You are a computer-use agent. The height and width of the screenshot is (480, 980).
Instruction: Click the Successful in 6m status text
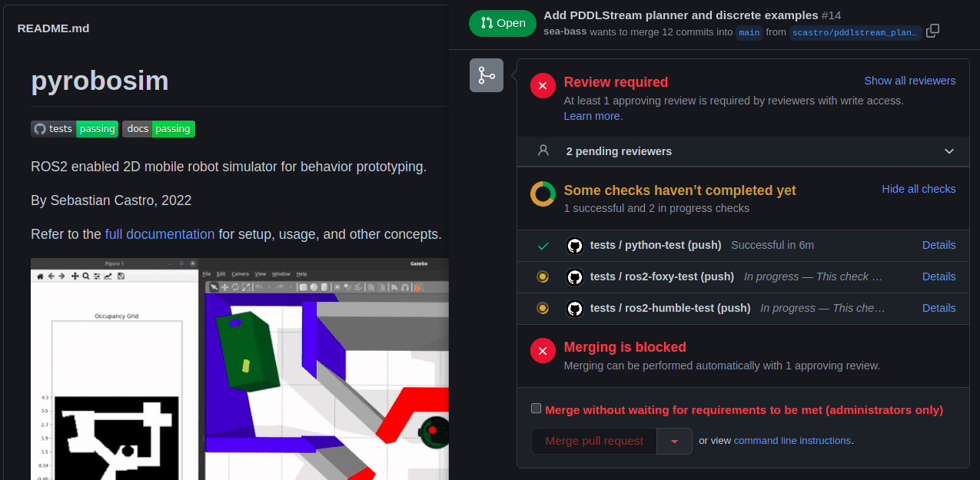click(772, 245)
